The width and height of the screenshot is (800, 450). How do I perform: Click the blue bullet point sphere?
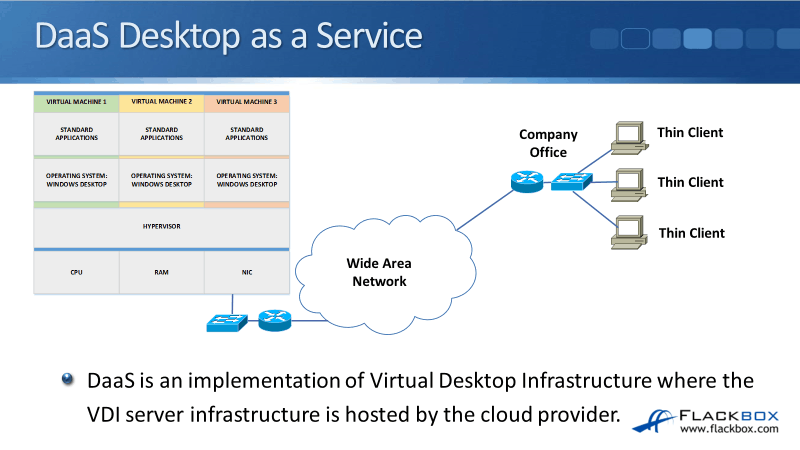pyautogui.click(x=67, y=379)
